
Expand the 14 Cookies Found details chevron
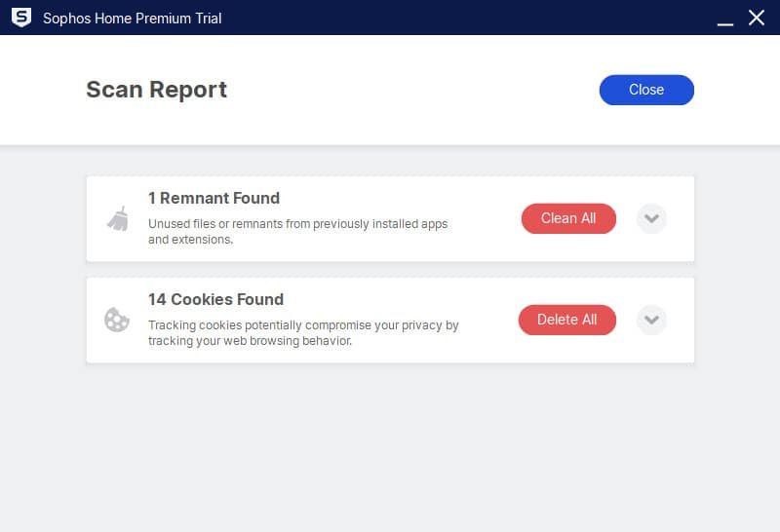(651, 320)
